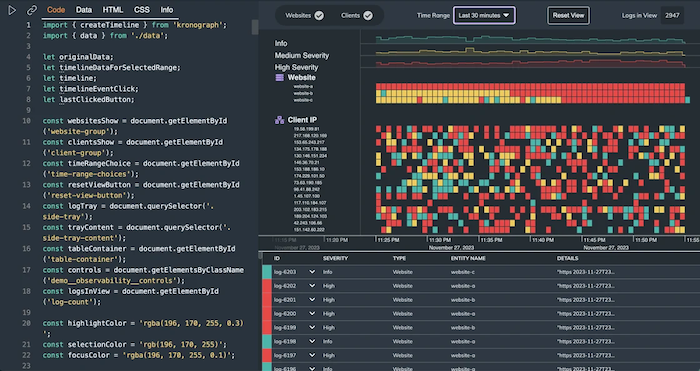Click the website-b entity name in log-6199 row
The image size is (700, 371).
point(463,327)
